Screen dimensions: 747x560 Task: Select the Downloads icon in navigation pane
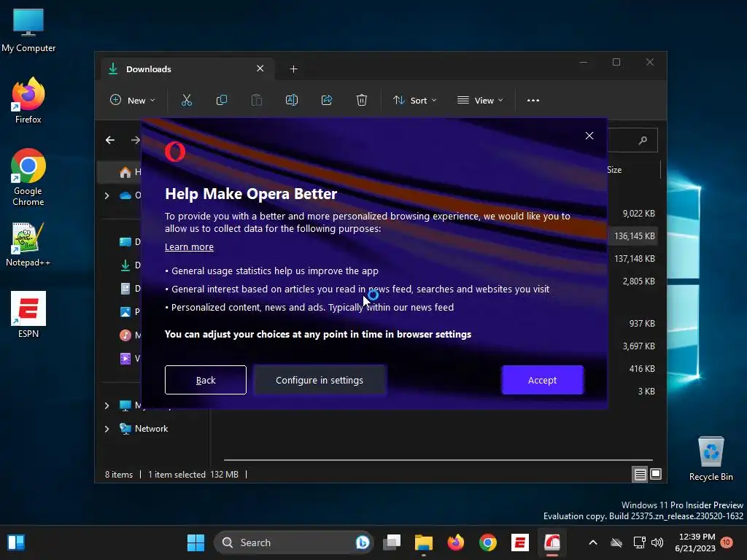point(125,265)
